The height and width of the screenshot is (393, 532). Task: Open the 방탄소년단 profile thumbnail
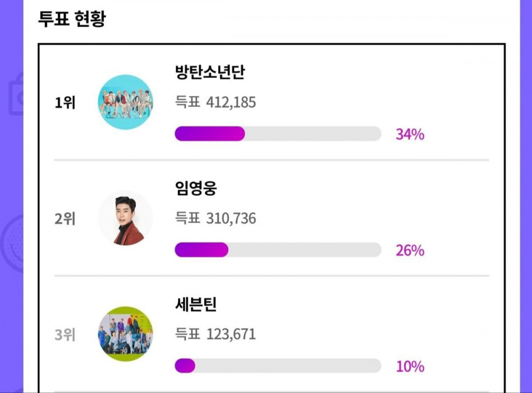(126, 102)
